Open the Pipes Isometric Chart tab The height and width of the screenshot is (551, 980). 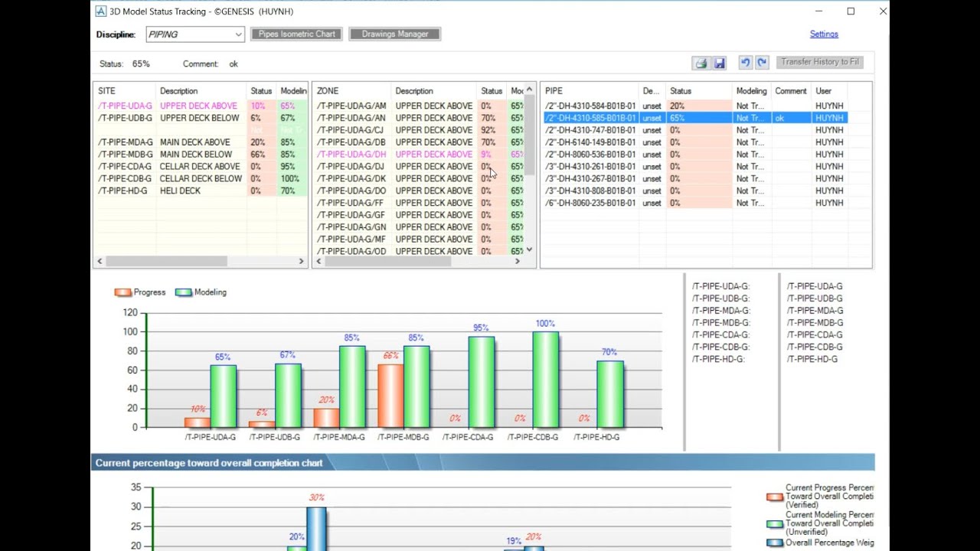coord(297,34)
